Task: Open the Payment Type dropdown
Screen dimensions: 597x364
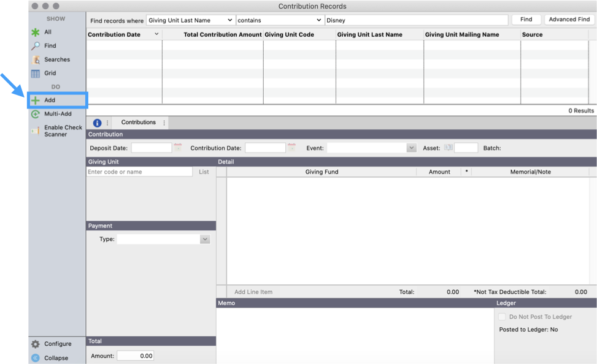Action: (205, 239)
